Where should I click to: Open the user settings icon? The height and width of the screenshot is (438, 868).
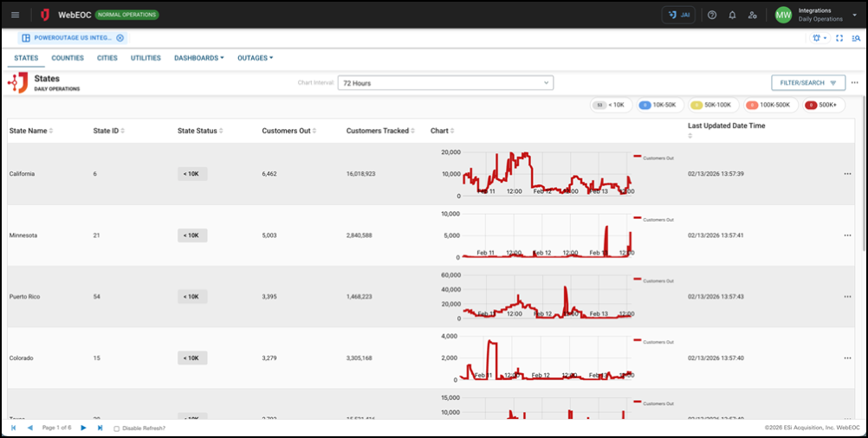click(752, 15)
